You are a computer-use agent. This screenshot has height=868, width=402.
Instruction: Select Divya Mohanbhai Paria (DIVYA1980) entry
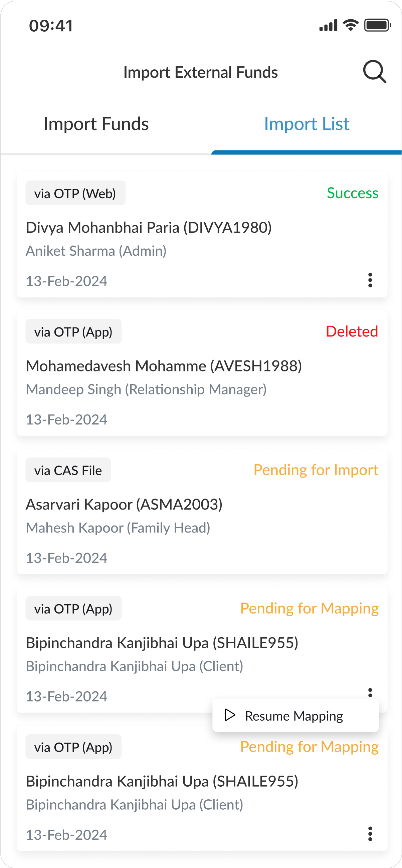point(149,228)
